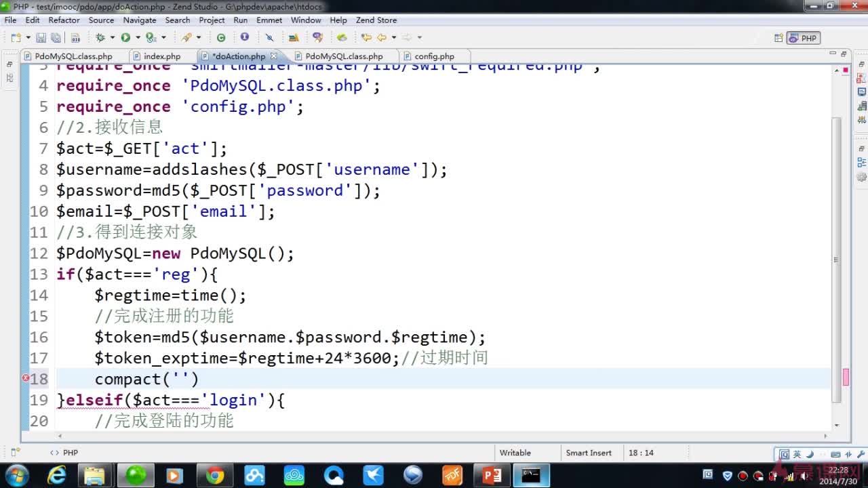The height and width of the screenshot is (488, 868).
Task: Open the Emmet menu
Action: coord(269,20)
